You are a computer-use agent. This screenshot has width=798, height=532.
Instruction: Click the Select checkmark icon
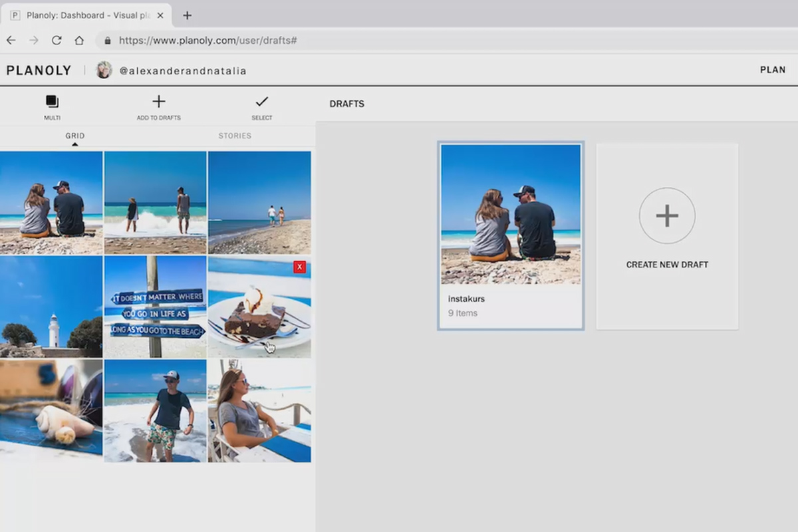[262, 102]
